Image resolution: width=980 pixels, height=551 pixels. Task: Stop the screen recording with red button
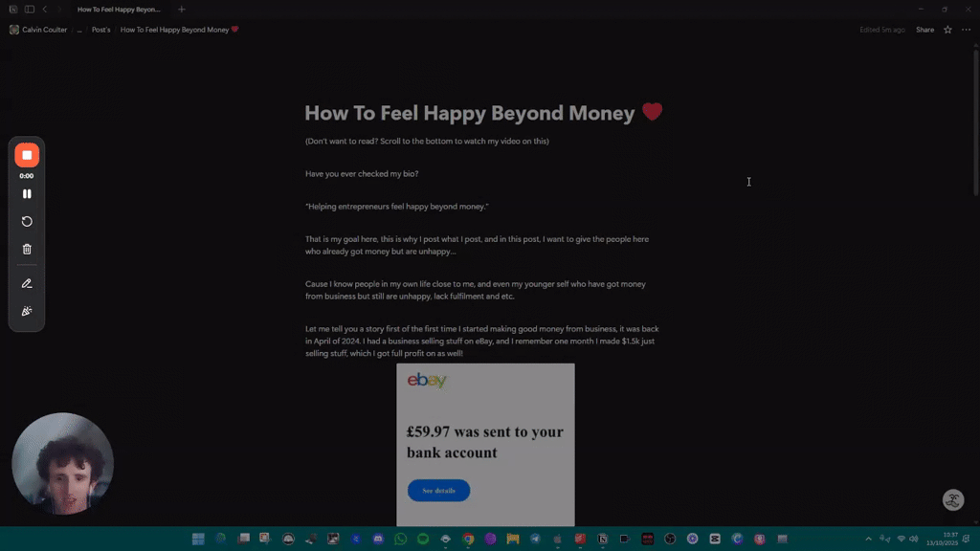pyautogui.click(x=27, y=155)
